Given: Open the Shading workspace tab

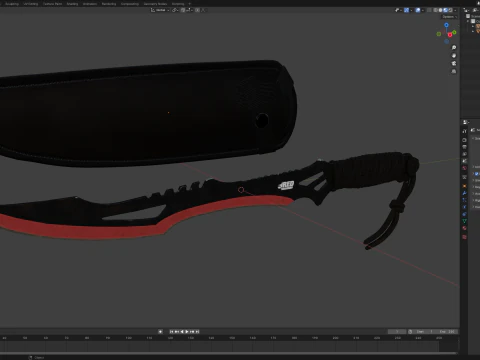Looking at the screenshot, I should 72,4.
